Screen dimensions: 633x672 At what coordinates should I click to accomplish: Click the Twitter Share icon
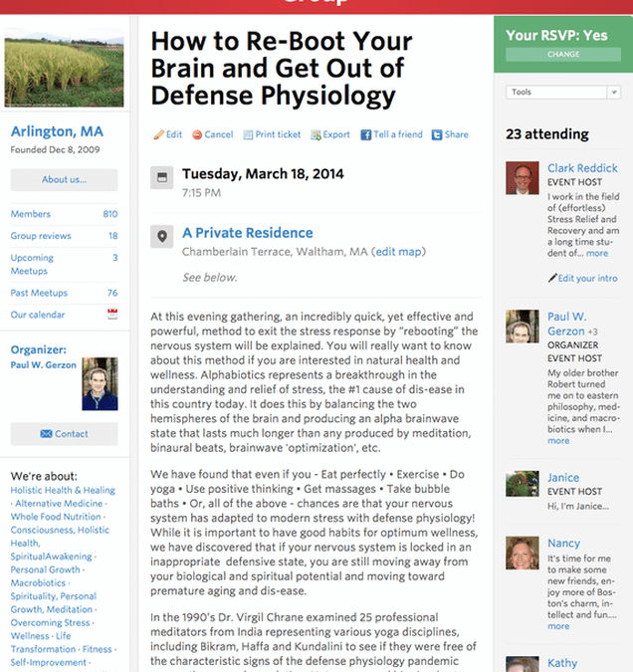tap(436, 135)
